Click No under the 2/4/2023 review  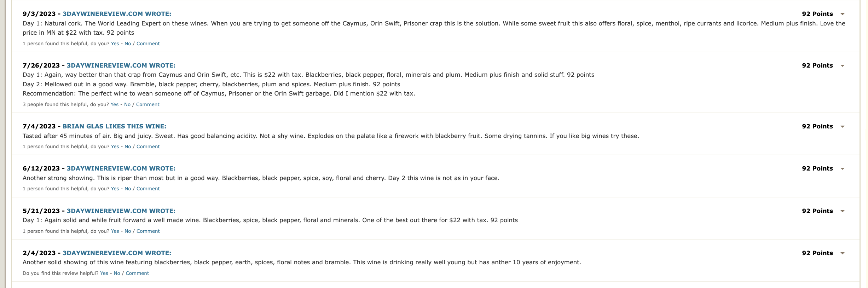pos(117,273)
